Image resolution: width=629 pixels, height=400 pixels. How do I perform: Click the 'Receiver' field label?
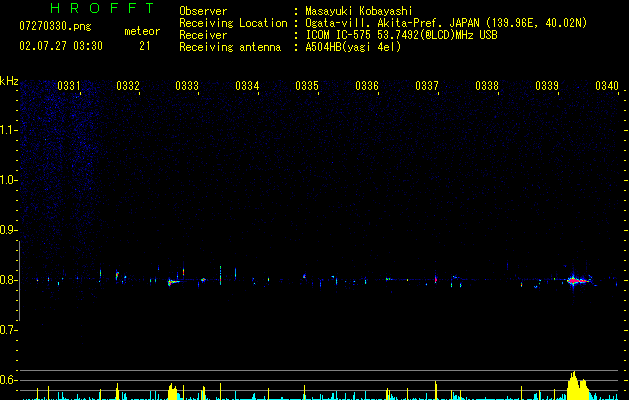click(x=203, y=35)
